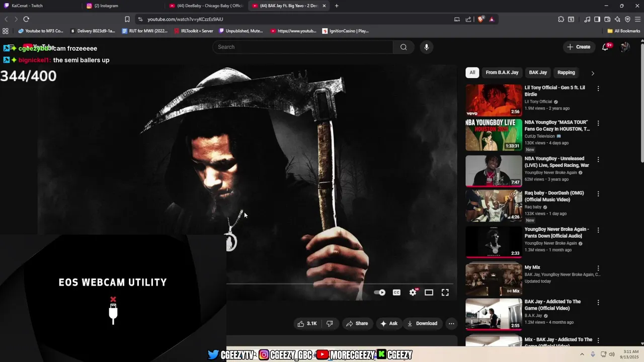Bookmark this page using the address bar icon
The image size is (644, 362).
(x=127, y=19)
